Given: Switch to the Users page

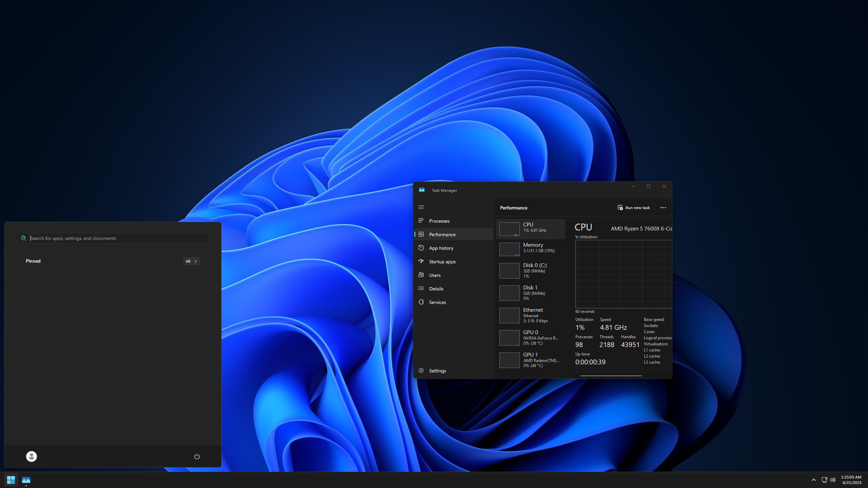Looking at the screenshot, I should (x=454, y=275).
